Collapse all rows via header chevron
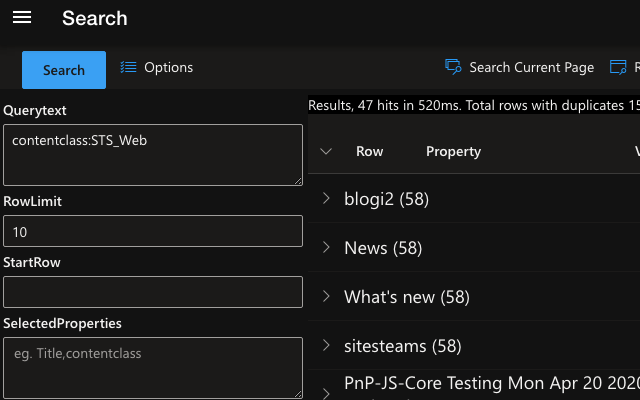The width and height of the screenshot is (640, 400). pos(326,151)
